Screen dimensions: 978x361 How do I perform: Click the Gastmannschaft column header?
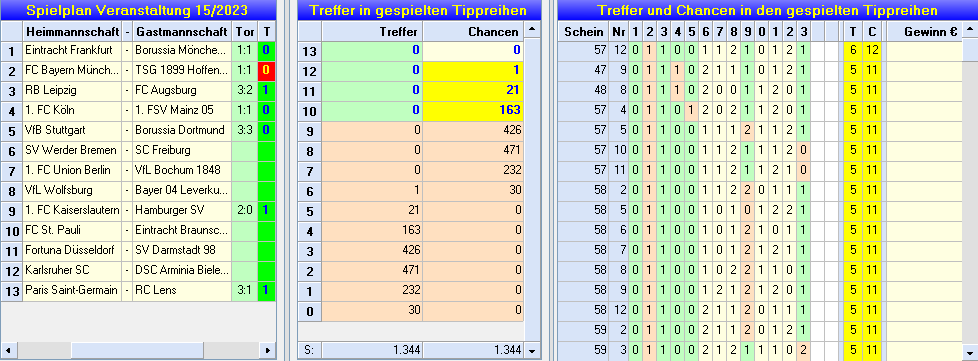coord(182,31)
